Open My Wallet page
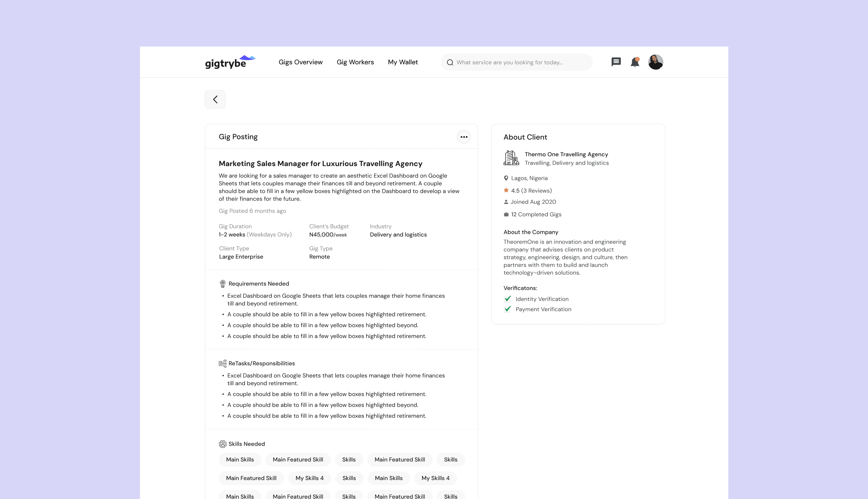This screenshot has height=499, width=868. (x=403, y=62)
